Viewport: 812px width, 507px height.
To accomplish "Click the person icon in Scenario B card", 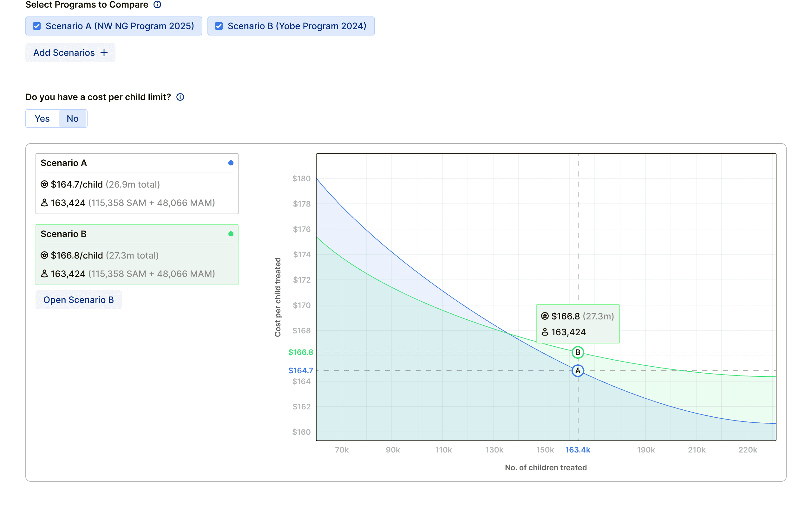I will click(x=44, y=273).
